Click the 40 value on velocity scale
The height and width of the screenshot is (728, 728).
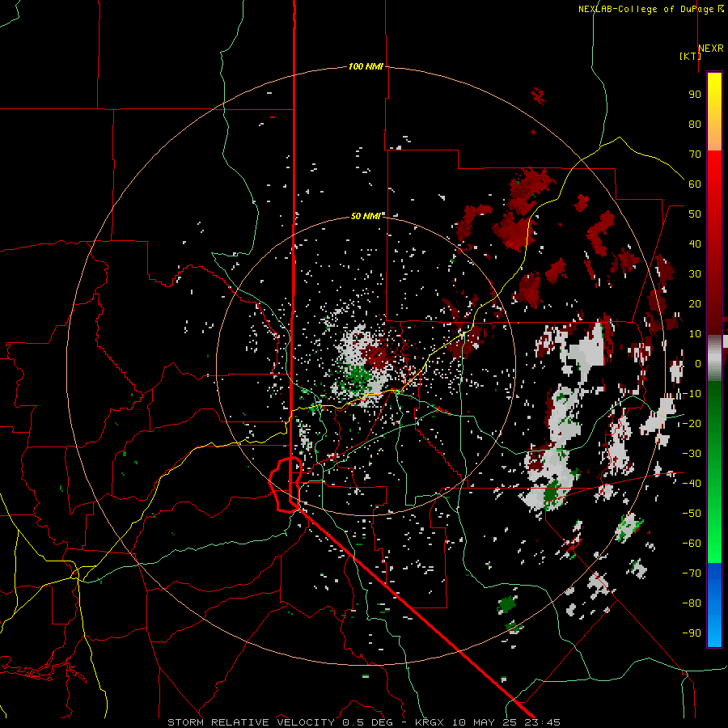click(x=695, y=244)
